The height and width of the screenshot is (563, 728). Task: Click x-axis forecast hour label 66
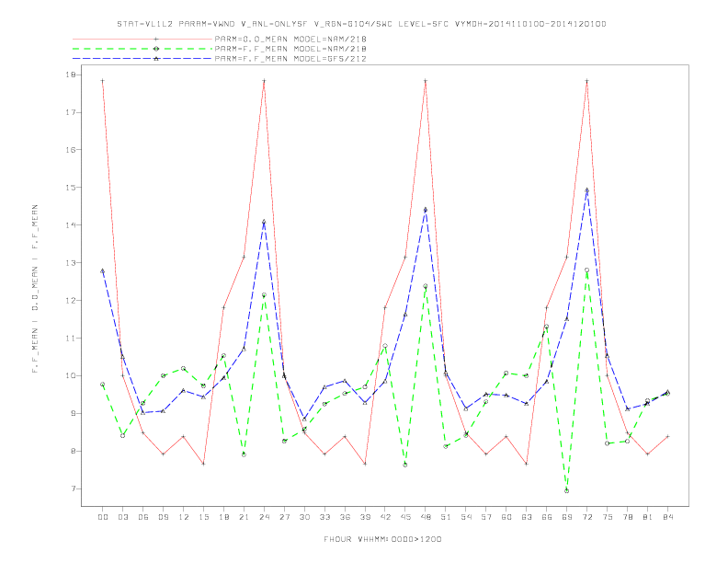tap(547, 517)
